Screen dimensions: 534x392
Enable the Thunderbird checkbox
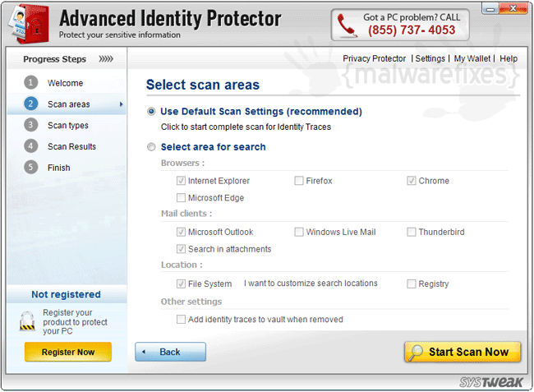click(x=412, y=232)
